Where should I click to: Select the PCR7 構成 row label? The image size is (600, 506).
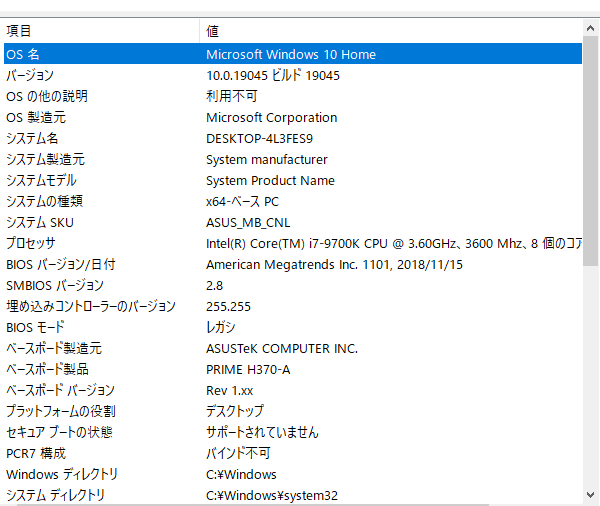(36, 454)
